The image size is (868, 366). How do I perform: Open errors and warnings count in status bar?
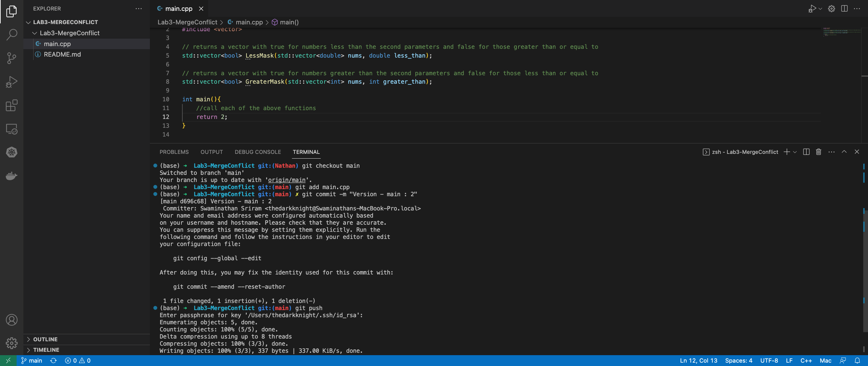(78, 361)
